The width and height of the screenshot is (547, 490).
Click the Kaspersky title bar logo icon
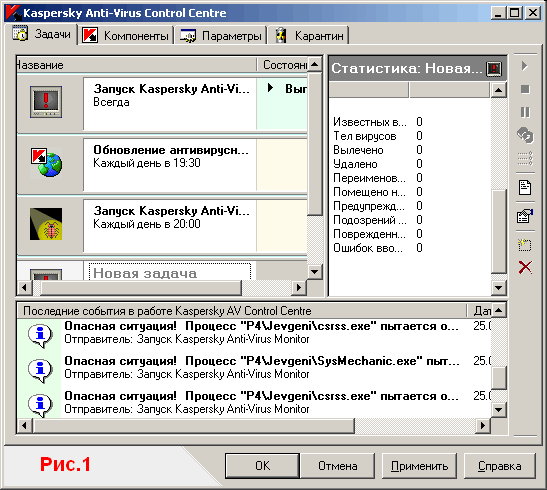click(x=13, y=13)
